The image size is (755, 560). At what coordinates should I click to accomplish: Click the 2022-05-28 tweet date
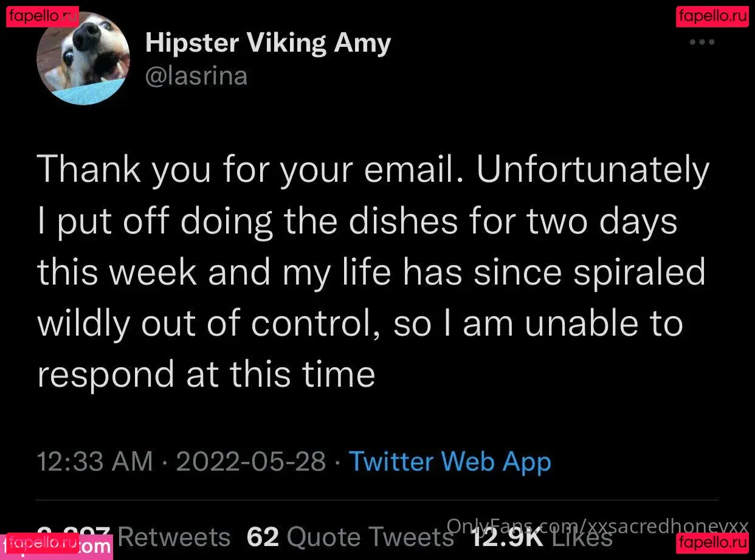(251, 461)
